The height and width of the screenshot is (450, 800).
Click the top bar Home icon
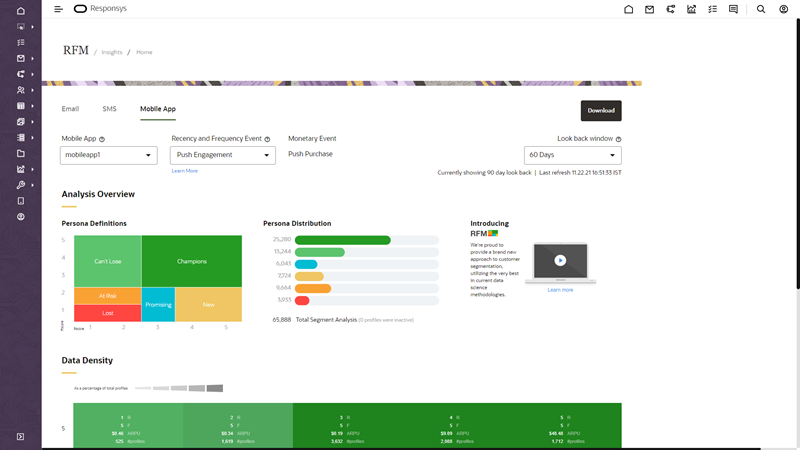point(629,9)
